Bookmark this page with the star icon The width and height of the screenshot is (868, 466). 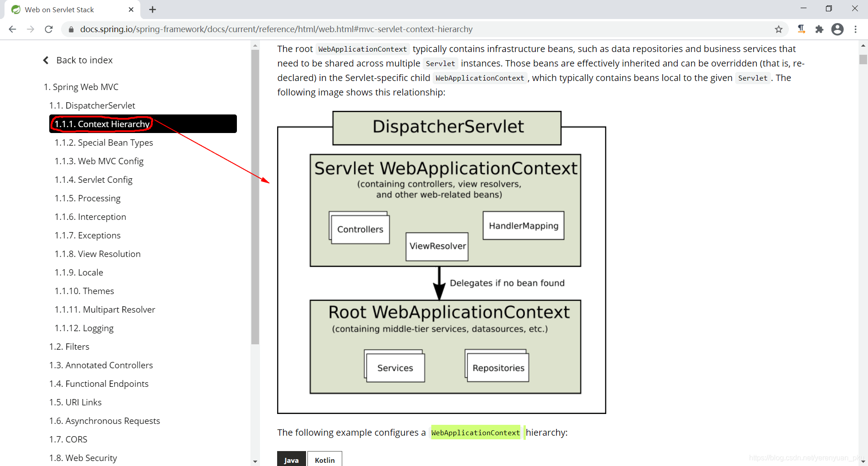(x=778, y=29)
